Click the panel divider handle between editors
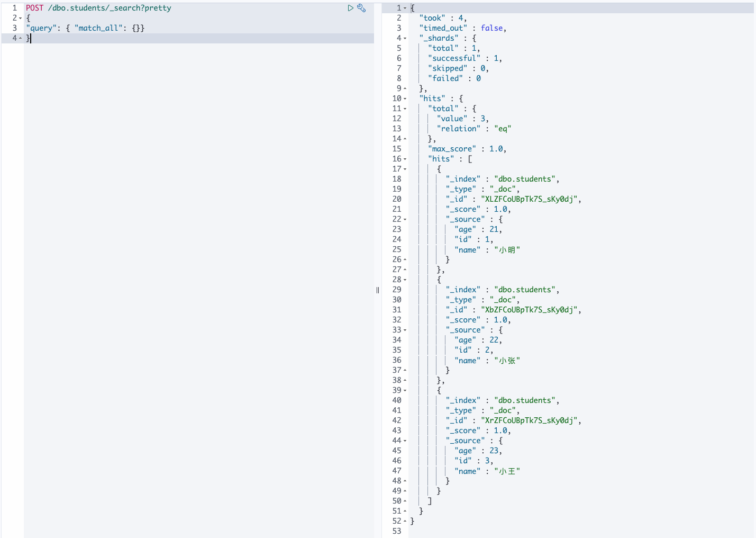 coord(378,290)
